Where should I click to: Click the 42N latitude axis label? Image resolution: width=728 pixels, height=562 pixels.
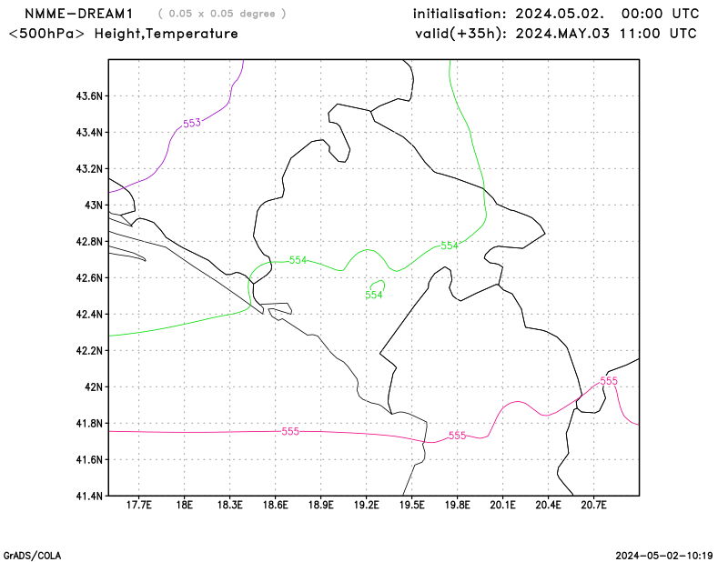click(x=94, y=387)
